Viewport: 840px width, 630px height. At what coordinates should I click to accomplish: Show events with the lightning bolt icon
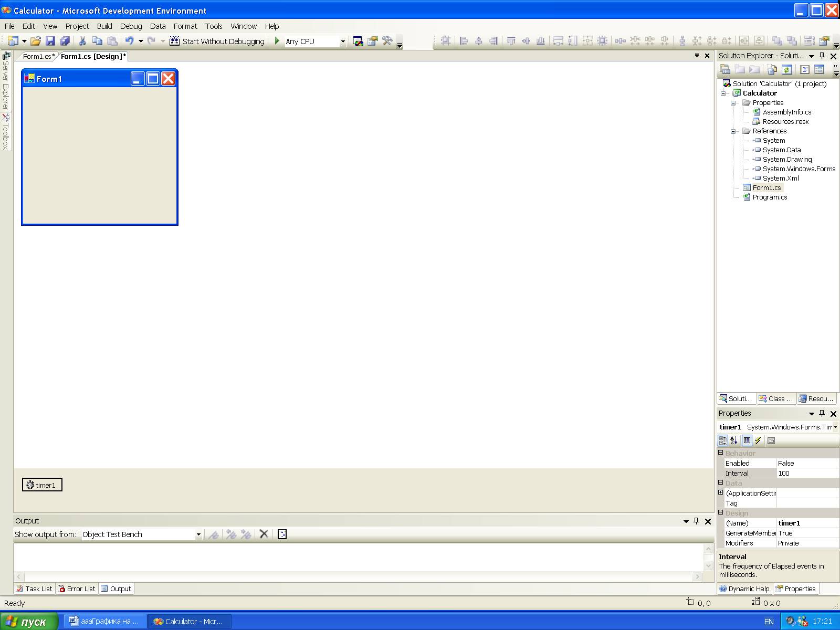click(x=758, y=440)
